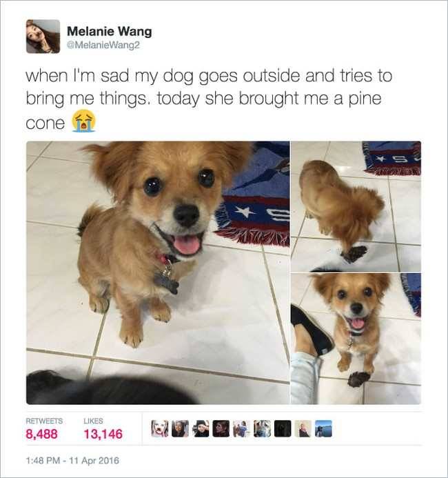The image size is (448, 478).
Task: Click the fourth liker avatar
Action: (221, 428)
